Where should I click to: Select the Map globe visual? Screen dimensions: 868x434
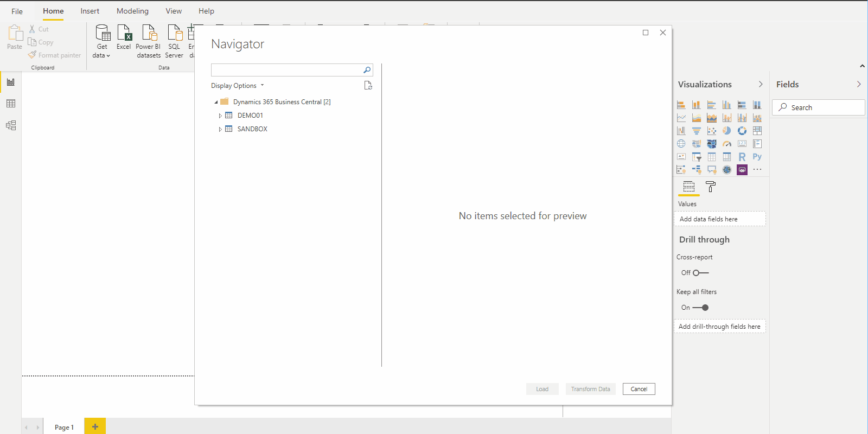[x=681, y=144]
